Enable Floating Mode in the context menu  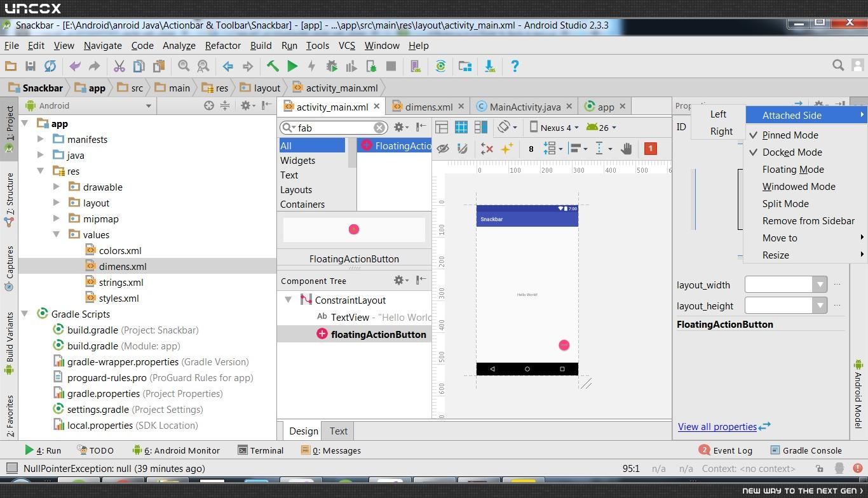point(793,170)
